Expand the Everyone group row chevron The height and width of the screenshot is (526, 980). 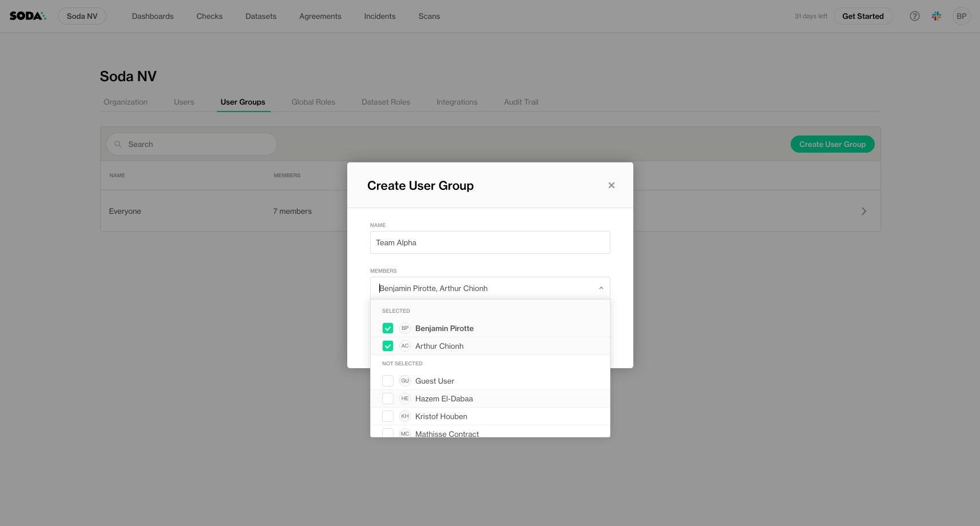pyautogui.click(x=863, y=211)
